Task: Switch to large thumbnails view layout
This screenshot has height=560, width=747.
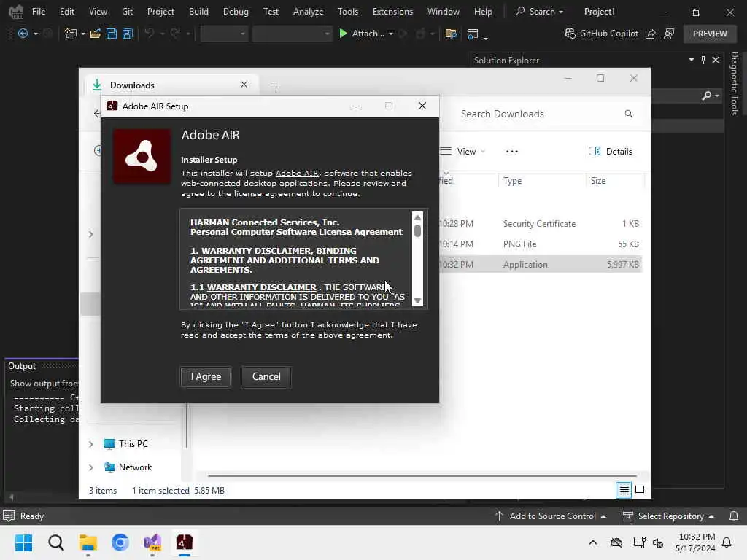Action: 640,490
